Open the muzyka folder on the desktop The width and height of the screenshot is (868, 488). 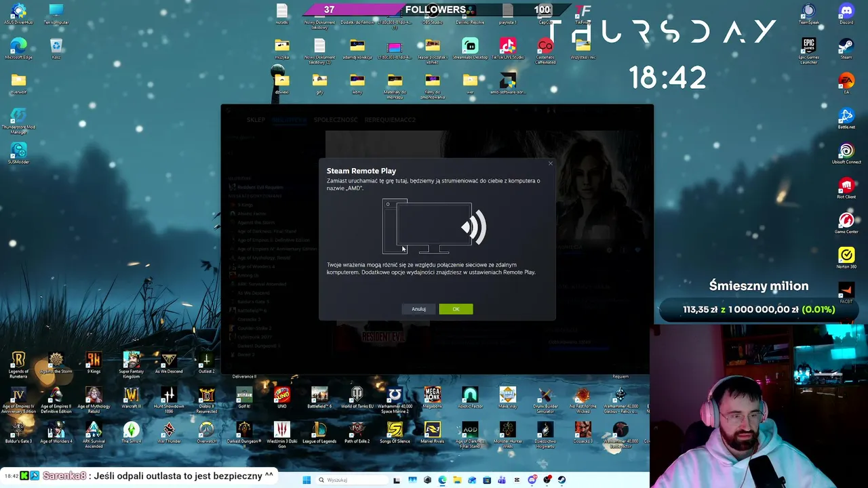(x=282, y=49)
